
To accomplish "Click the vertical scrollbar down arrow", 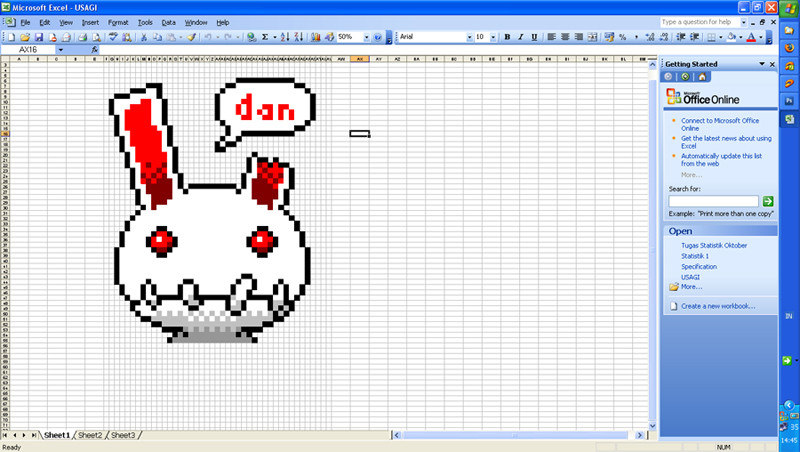I will (653, 425).
